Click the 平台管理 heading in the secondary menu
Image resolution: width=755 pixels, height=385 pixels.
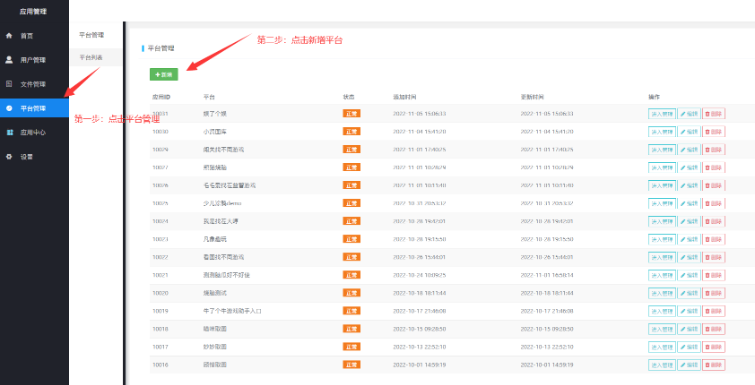pos(91,35)
